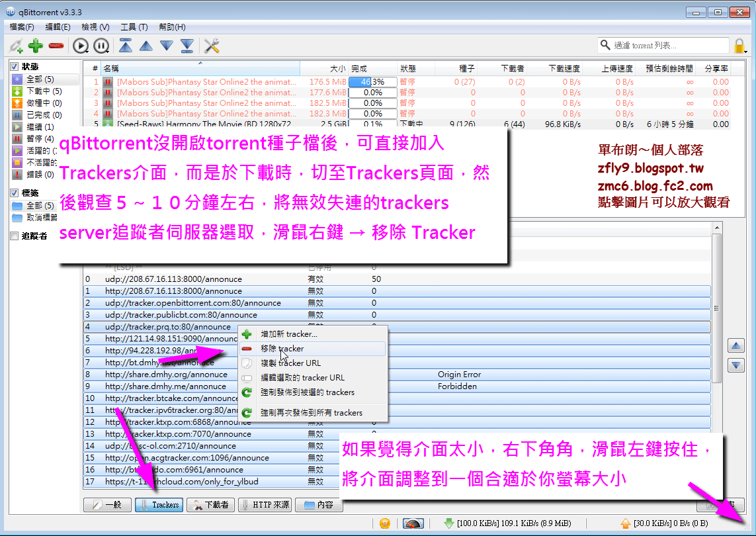
Task: Select the 下載中 (5) status filter
Action: (x=46, y=91)
